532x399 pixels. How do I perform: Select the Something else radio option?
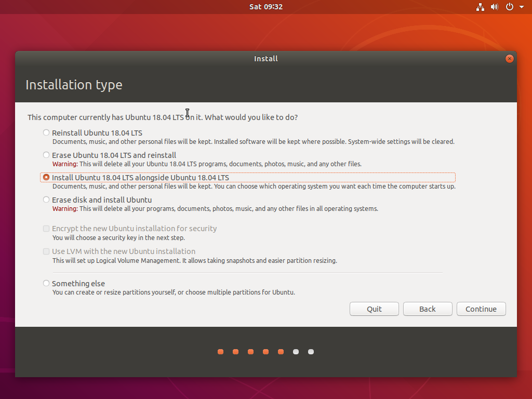46,283
